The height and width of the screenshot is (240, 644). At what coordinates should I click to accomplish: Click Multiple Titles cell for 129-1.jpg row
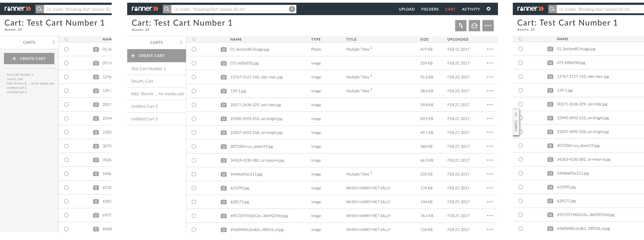tap(359, 91)
